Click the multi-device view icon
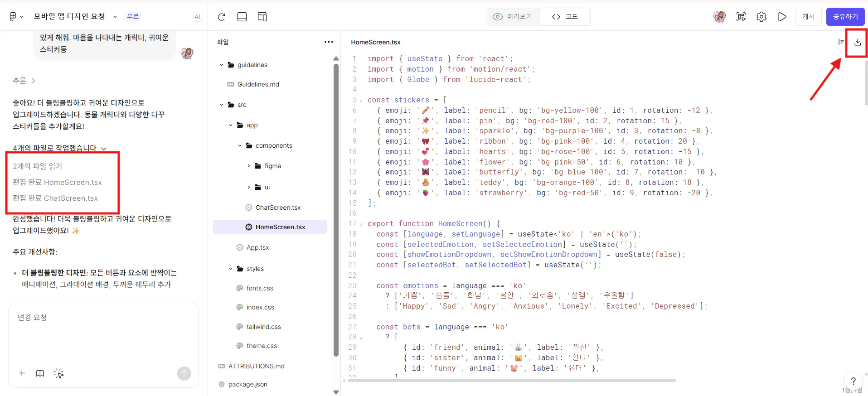Viewport: 868px width, 396px height. tap(262, 17)
